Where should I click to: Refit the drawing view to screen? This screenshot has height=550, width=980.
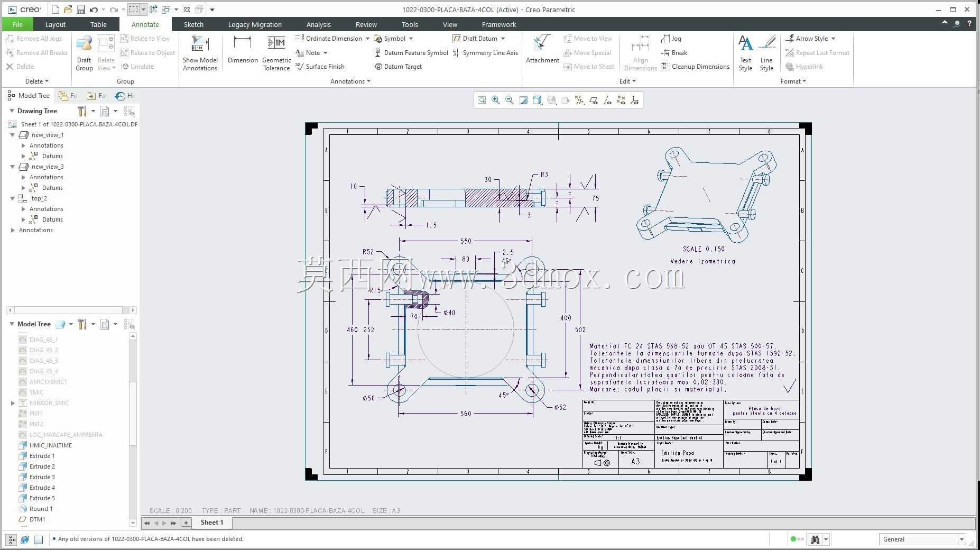click(482, 100)
